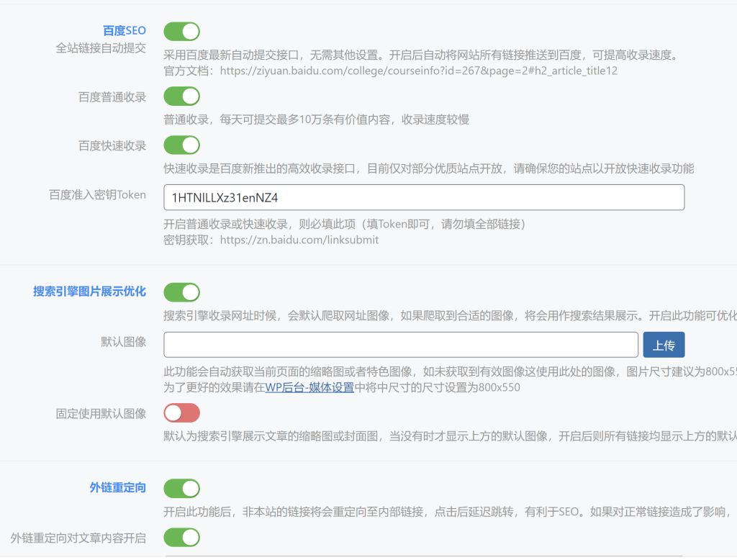Toggle off 百度快速收录

click(181, 145)
